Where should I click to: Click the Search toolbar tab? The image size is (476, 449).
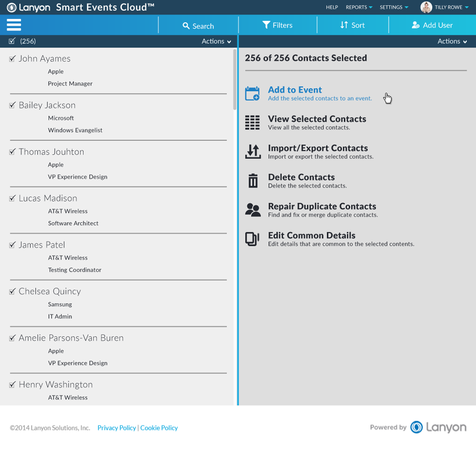pos(198,25)
